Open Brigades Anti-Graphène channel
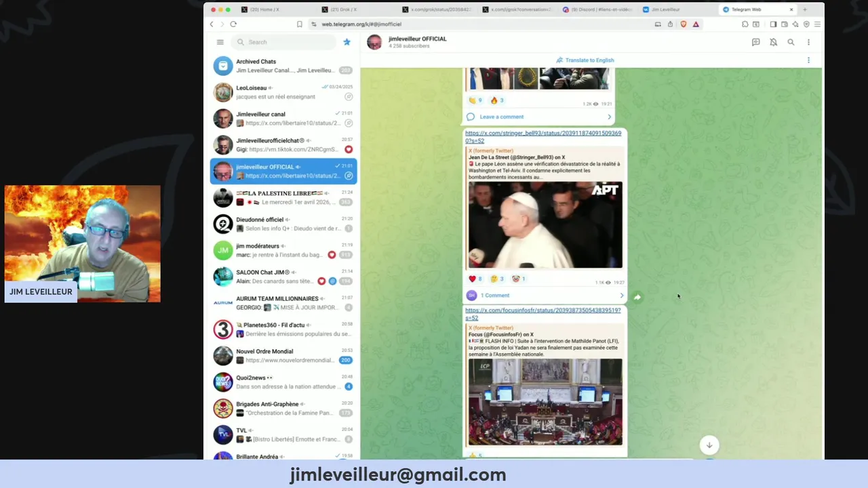This screenshot has width=868, height=488. pyautogui.click(x=283, y=409)
